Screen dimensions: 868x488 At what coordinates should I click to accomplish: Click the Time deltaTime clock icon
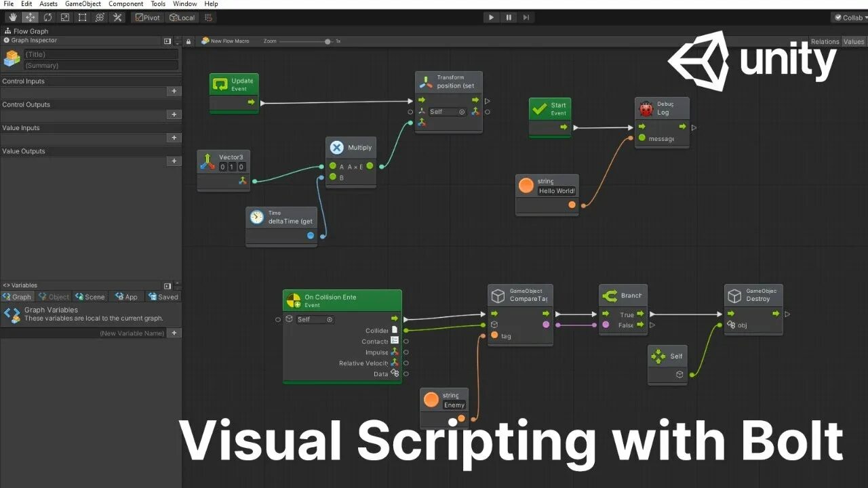[256, 217]
